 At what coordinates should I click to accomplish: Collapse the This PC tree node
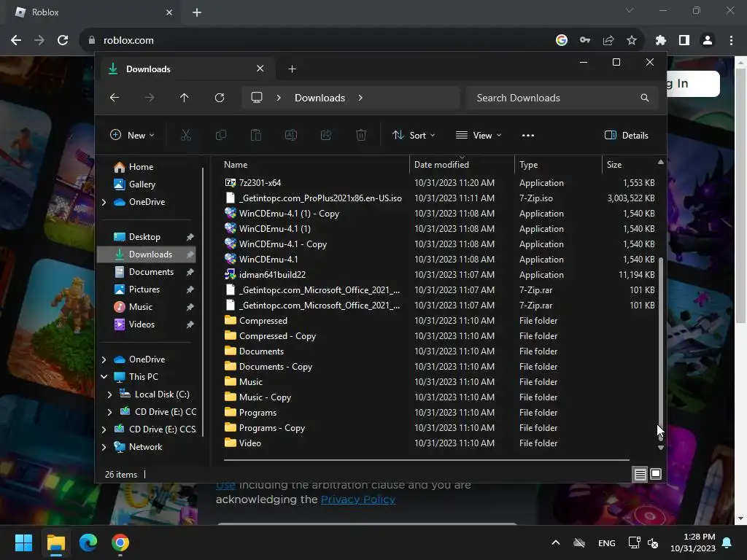click(104, 377)
